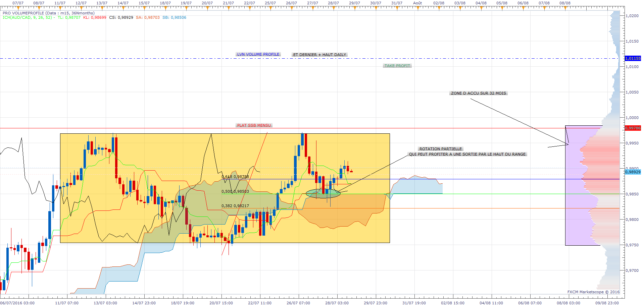The image size is (644, 307).
Task: Select the TAKE PROFIT label
Action: (397, 66)
